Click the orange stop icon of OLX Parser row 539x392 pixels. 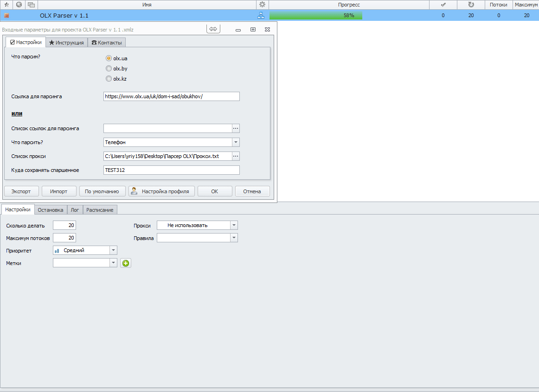pos(6,15)
